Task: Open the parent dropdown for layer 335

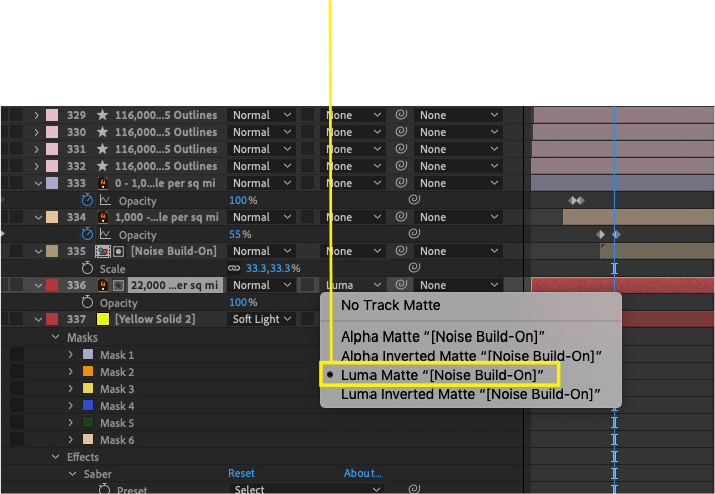Action: 458,251
